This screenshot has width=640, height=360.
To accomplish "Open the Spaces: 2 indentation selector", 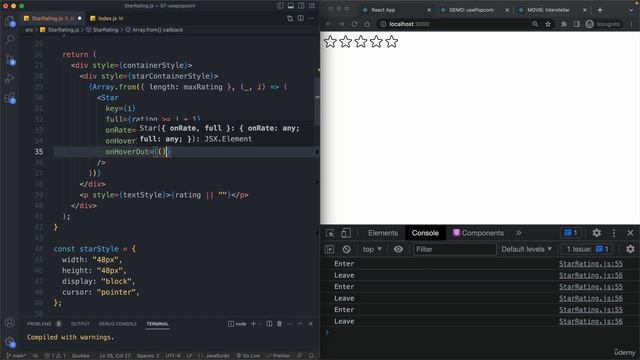I will click(148, 356).
